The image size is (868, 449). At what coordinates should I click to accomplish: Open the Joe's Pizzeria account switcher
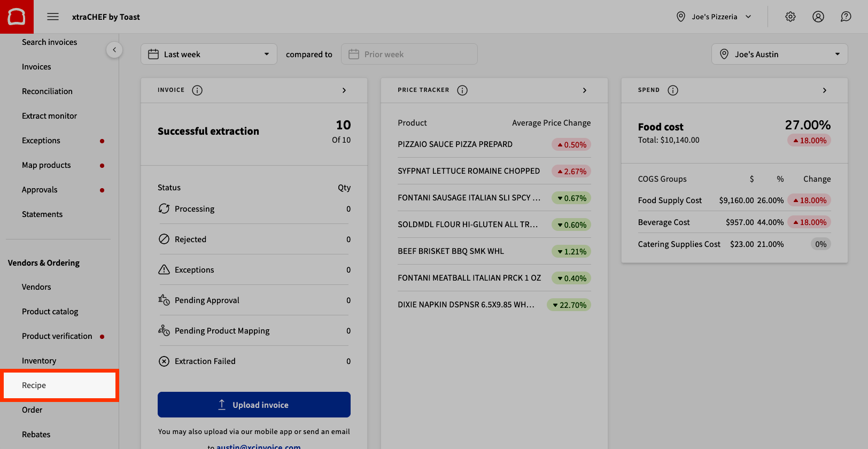[x=714, y=17]
